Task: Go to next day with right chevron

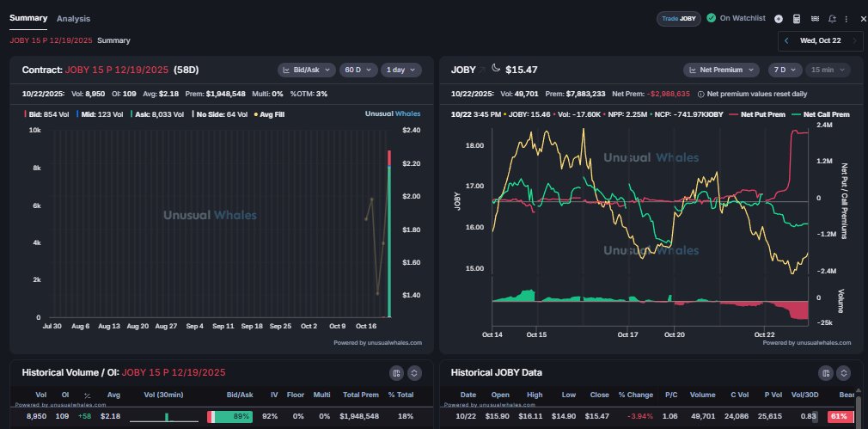Action: coord(853,40)
